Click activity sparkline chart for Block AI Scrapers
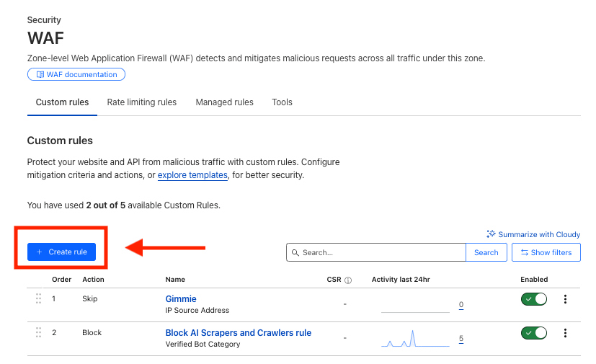 415,339
